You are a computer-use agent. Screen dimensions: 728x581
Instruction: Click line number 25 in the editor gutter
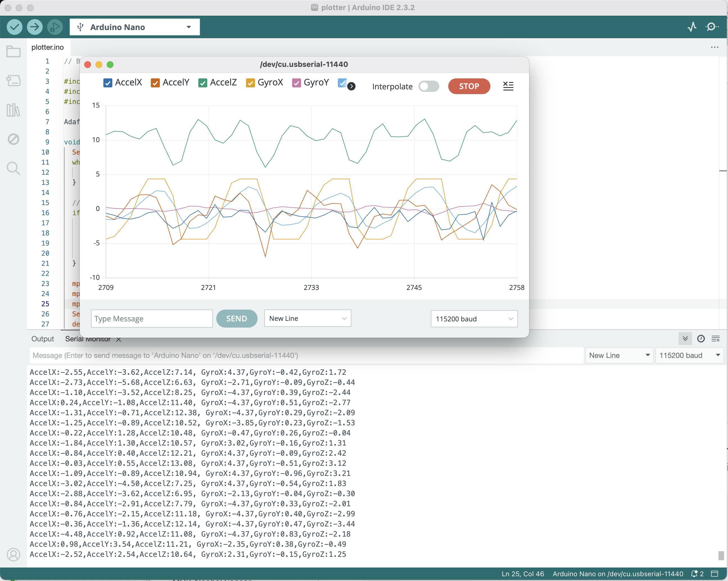45,304
